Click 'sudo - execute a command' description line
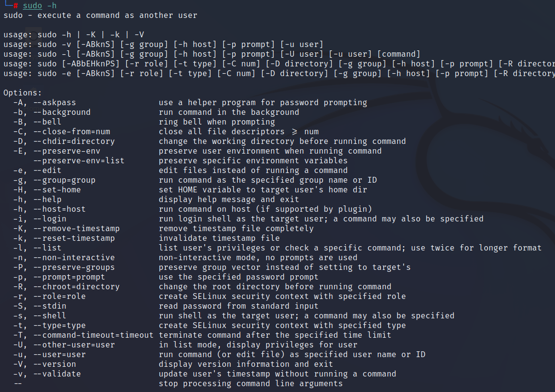The image size is (555, 392). 100,16
